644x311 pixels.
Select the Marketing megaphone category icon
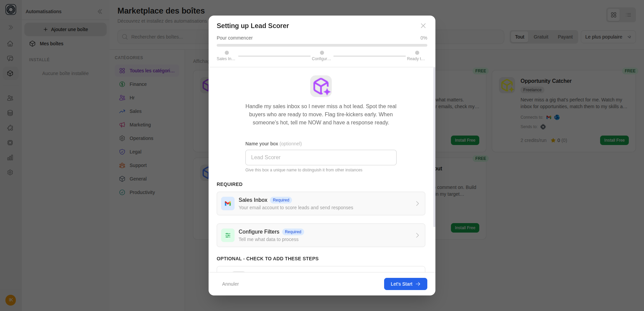pyautogui.click(x=123, y=125)
